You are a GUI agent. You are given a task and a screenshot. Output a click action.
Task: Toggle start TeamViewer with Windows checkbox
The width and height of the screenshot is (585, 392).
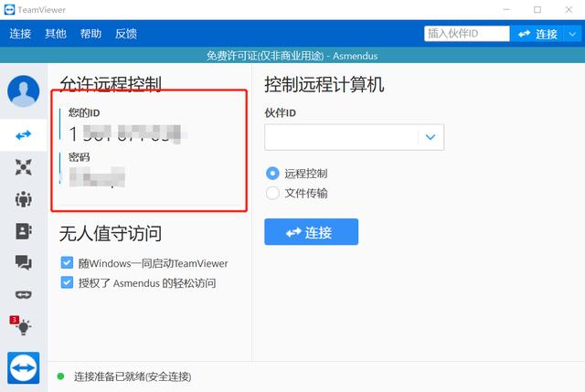67,262
